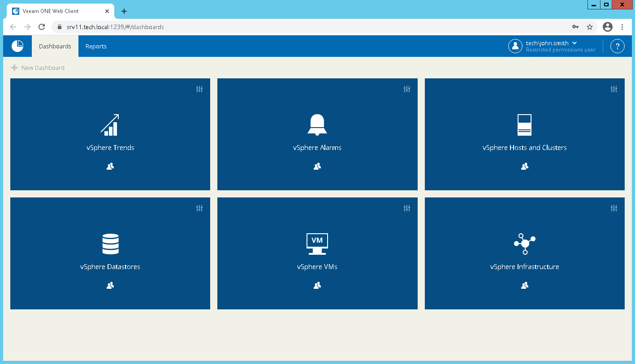Click shared users icon on vSphere Infrastructure
635x364 pixels.
pos(525,285)
